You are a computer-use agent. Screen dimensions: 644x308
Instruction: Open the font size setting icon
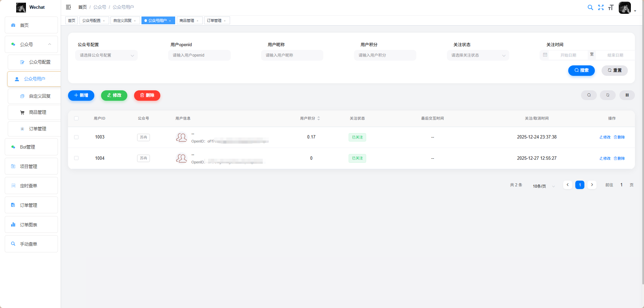click(611, 7)
